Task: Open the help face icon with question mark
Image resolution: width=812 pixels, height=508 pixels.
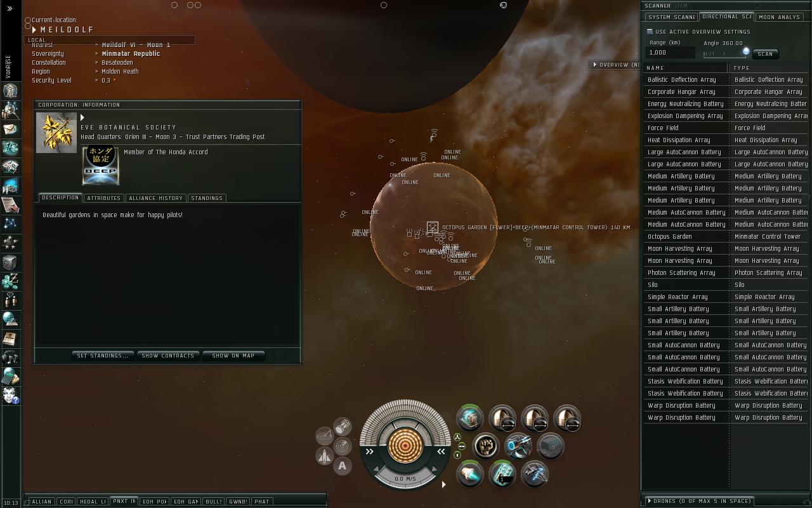Action: point(10,396)
